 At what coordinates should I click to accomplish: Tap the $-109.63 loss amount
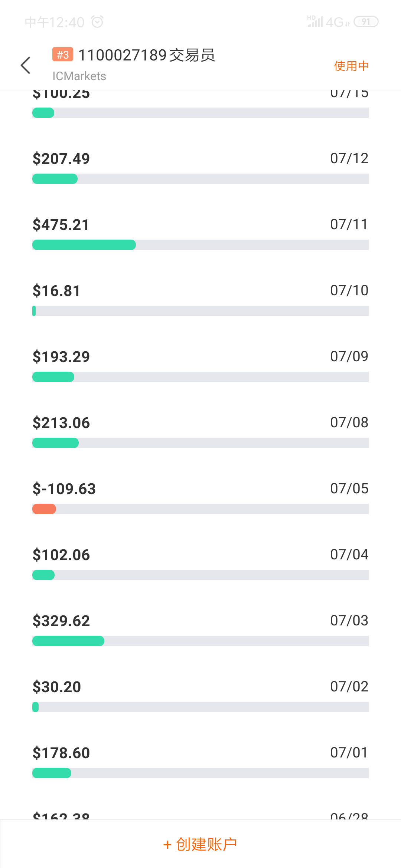64,489
